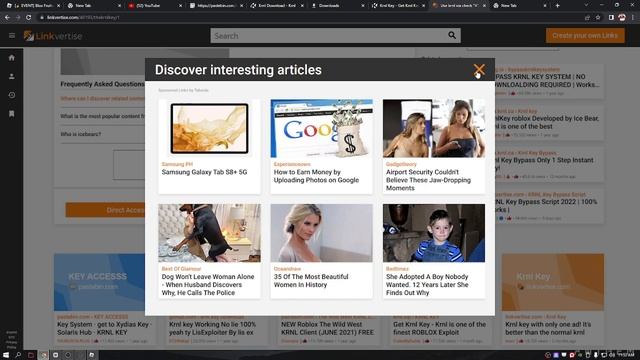Click 'How to Earn Money by Uploading Photos' title
The height and width of the screenshot is (360, 640).
click(316, 176)
